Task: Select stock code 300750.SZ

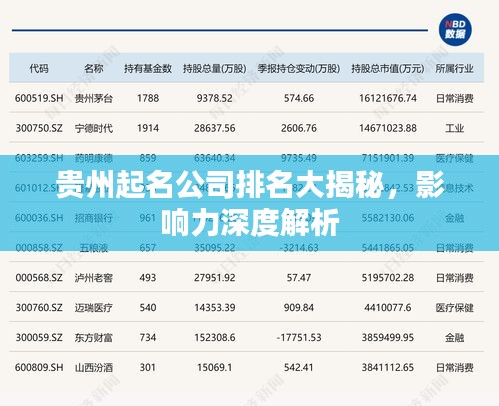Action: 39,128
